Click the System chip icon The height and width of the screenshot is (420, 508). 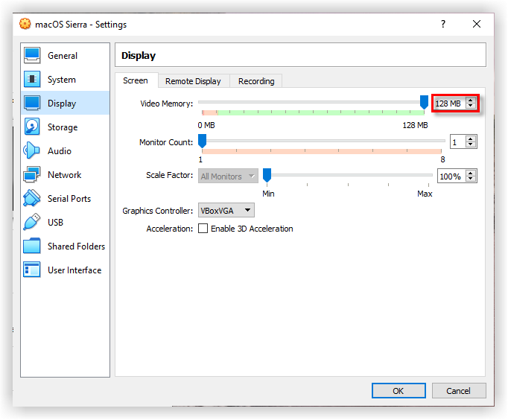[32, 80]
